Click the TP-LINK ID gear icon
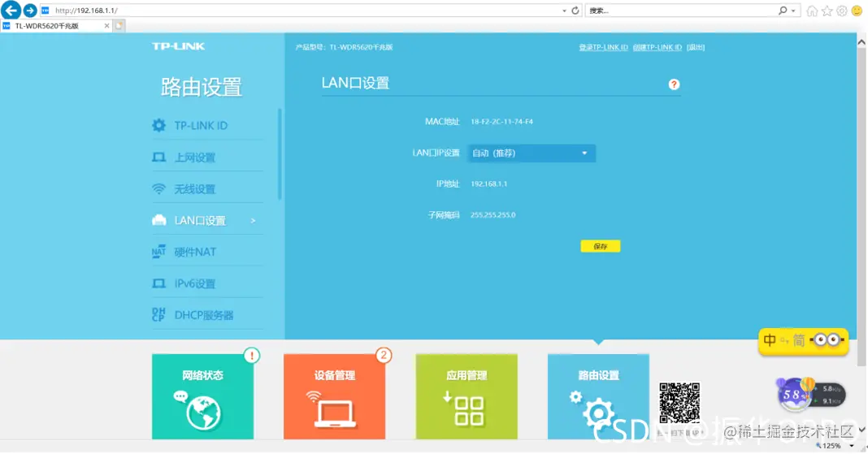 click(158, 126)
